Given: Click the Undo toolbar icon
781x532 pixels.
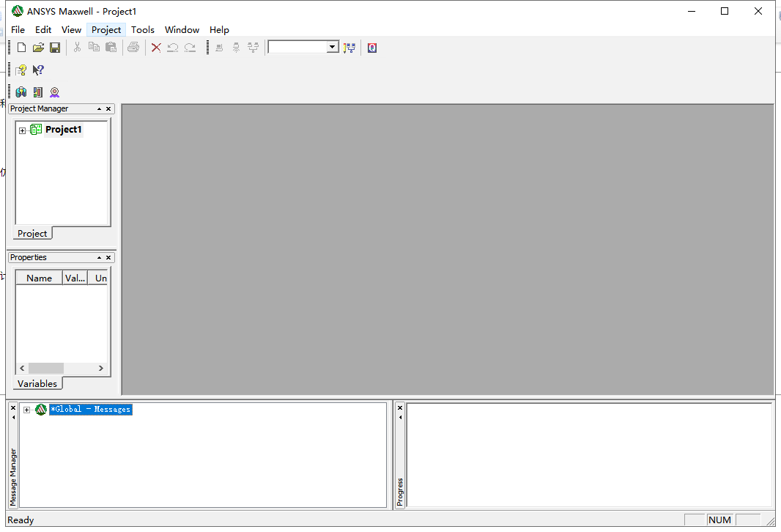Looking at the screenshot, I should (x=172, y=47).
